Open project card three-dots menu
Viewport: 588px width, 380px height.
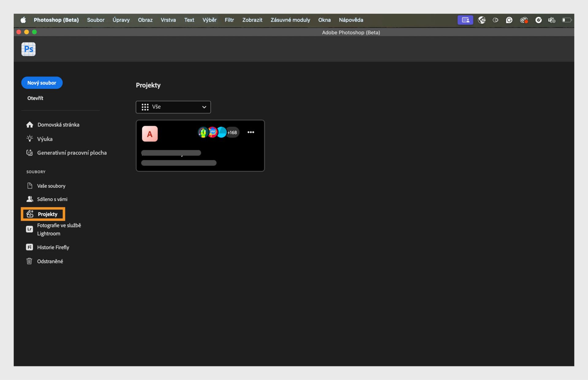click(251, 132)
